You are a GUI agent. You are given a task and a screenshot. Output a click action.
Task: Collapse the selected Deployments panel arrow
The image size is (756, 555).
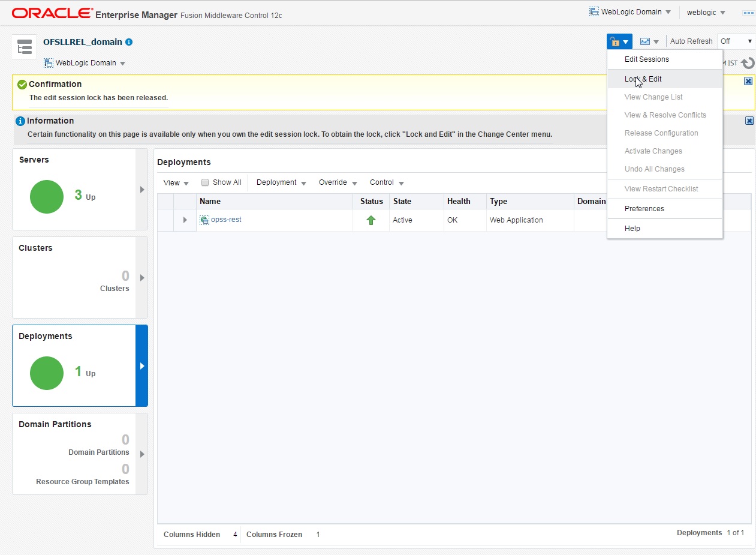pyautogui.click(x=142, y=366)
